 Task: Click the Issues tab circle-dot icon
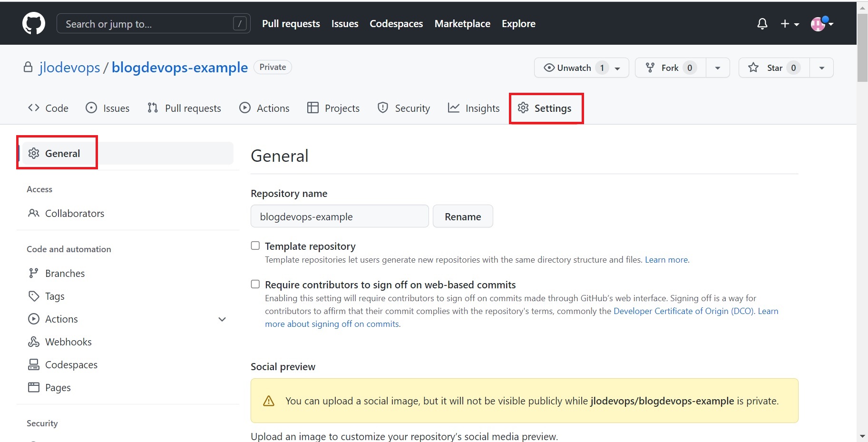(91, 108)
